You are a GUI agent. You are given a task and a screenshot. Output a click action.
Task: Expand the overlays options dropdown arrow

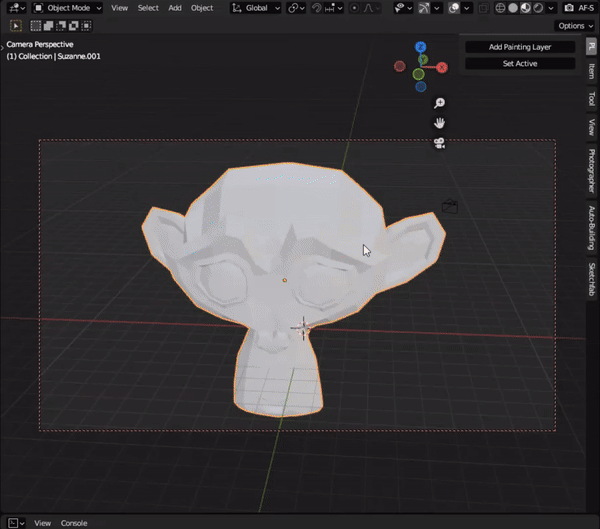tap(466, 8)
